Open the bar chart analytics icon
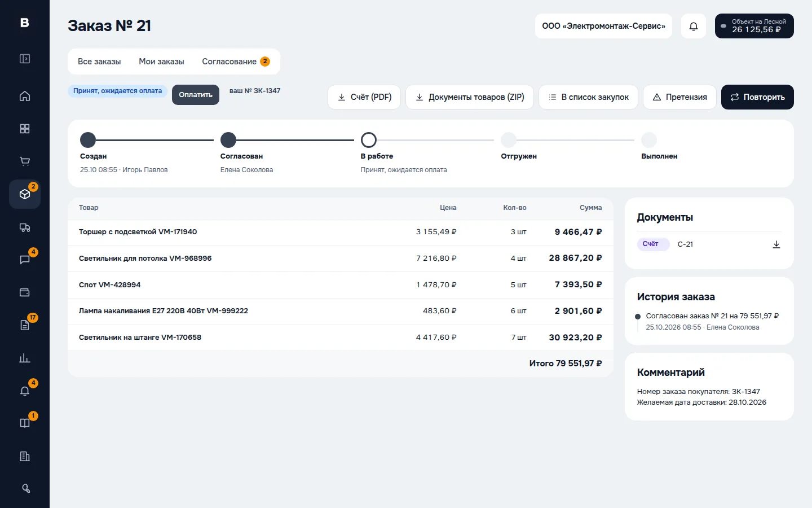812x508 pixels. [25, 358]
